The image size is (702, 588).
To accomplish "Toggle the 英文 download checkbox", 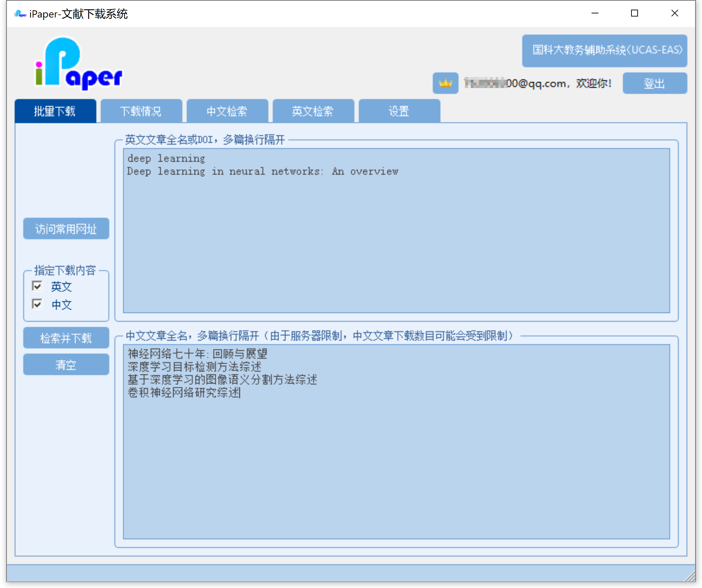I will (x=37, y=286).
